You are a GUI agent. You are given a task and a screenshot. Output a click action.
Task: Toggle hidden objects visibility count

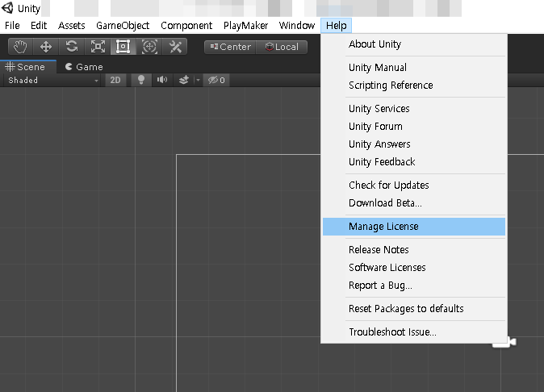pos(216,80)
